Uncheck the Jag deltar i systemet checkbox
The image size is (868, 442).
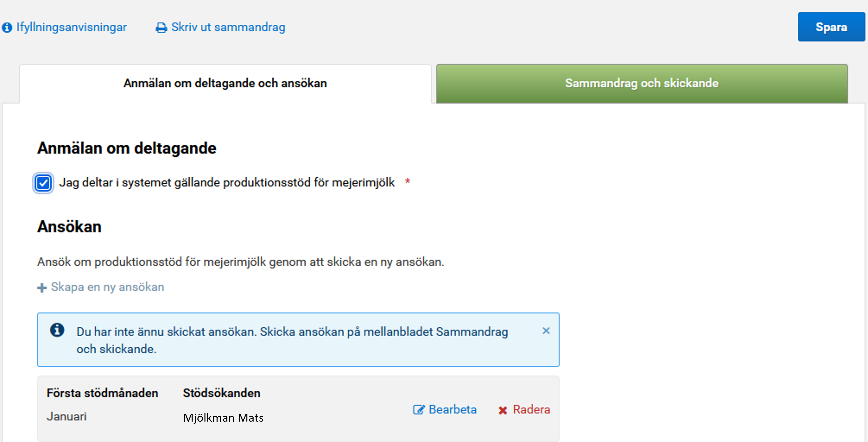point(43,183)
